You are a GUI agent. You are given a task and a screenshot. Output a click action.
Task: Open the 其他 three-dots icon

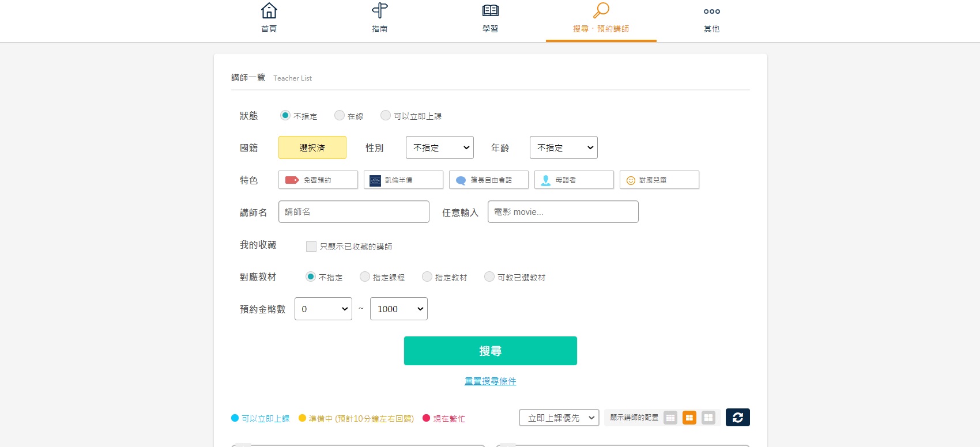click(x=711, y=11)
